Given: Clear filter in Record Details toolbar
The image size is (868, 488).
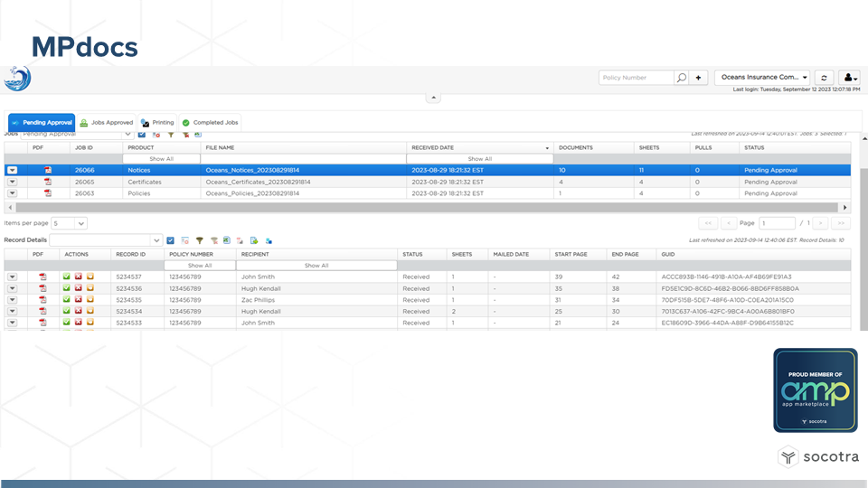Looking at the screenshot, I should tap(213, 240).
